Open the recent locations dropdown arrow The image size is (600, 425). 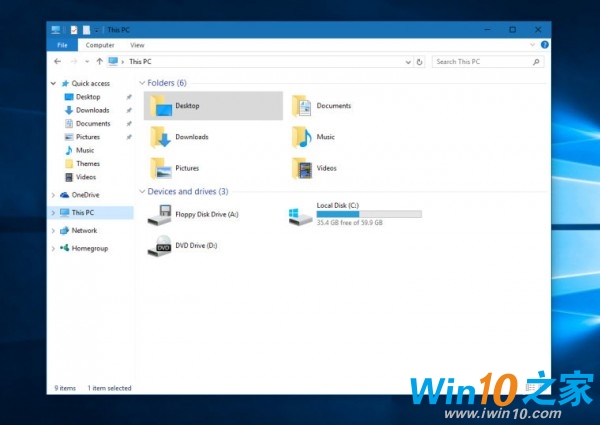click(x=87, y=61)
